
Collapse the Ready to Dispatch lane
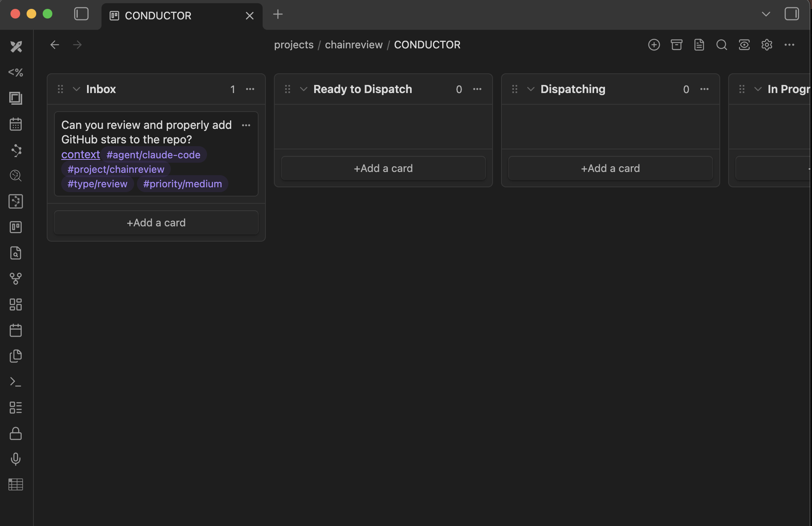pos(304,89)
